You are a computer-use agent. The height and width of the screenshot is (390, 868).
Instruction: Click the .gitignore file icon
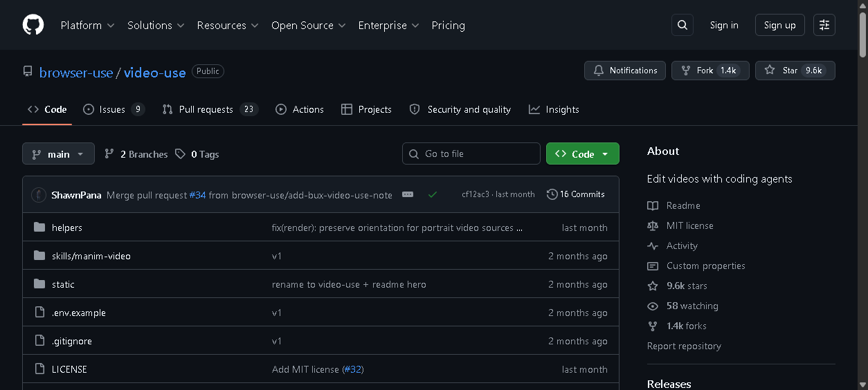pos(39,341)
